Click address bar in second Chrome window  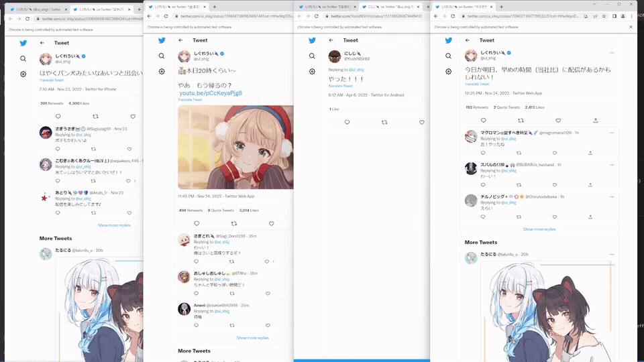[233, 16]
